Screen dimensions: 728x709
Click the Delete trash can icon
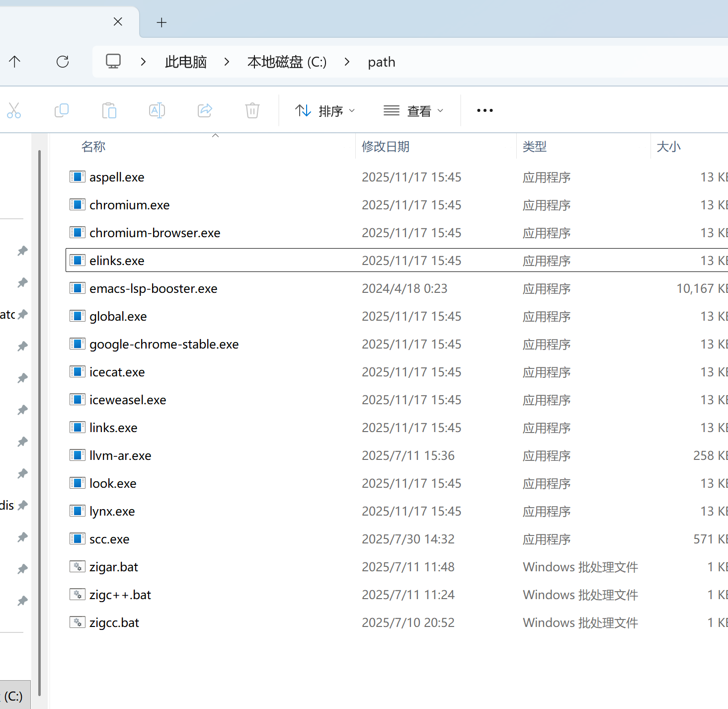click(x=252, y=110)
